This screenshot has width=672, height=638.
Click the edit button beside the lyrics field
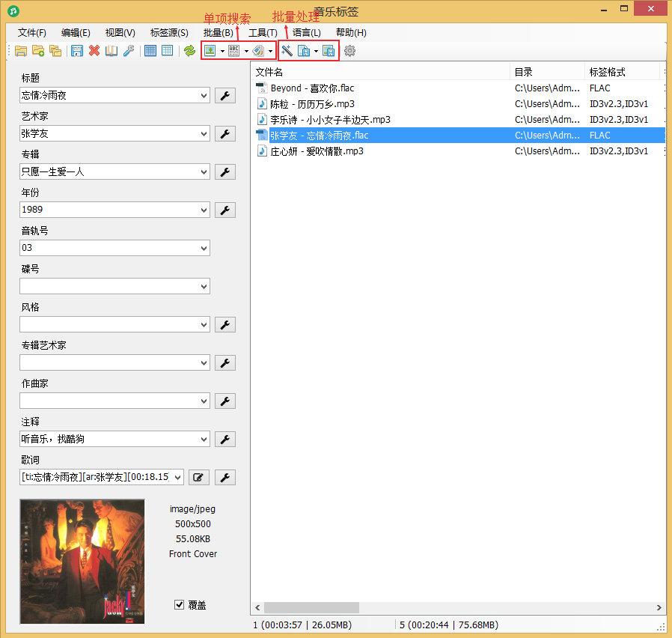(x=198, y=476)
